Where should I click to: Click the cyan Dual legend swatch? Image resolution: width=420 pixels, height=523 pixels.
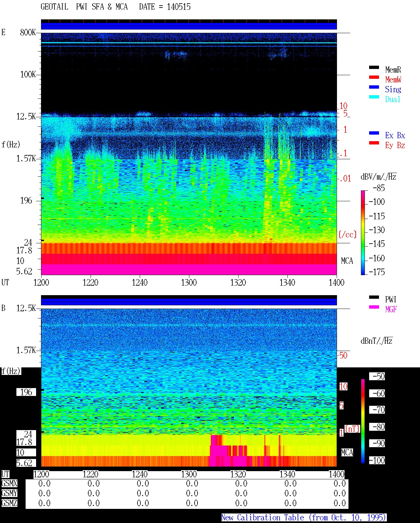tap(374, 97)
